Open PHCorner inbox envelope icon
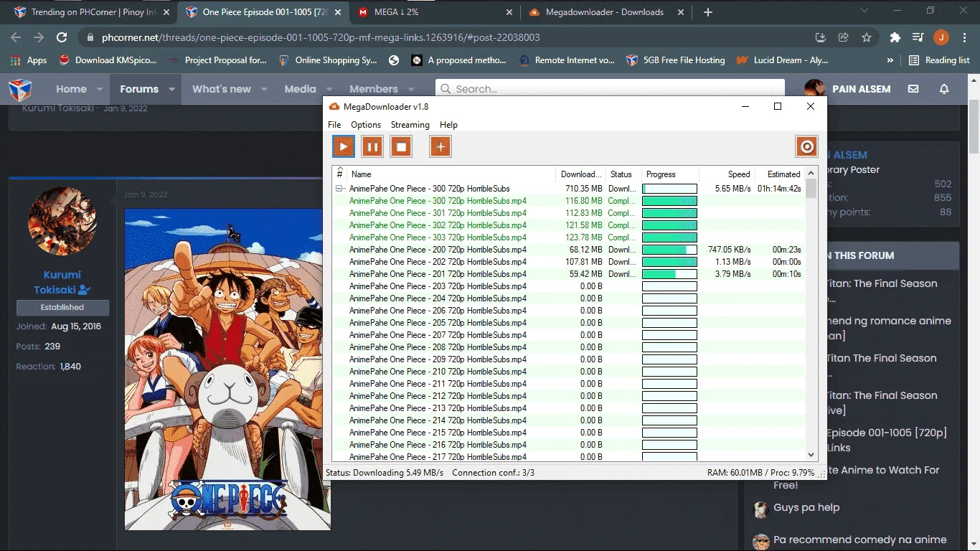The width and height of the screenshot is (980, 551). (913, 89)
